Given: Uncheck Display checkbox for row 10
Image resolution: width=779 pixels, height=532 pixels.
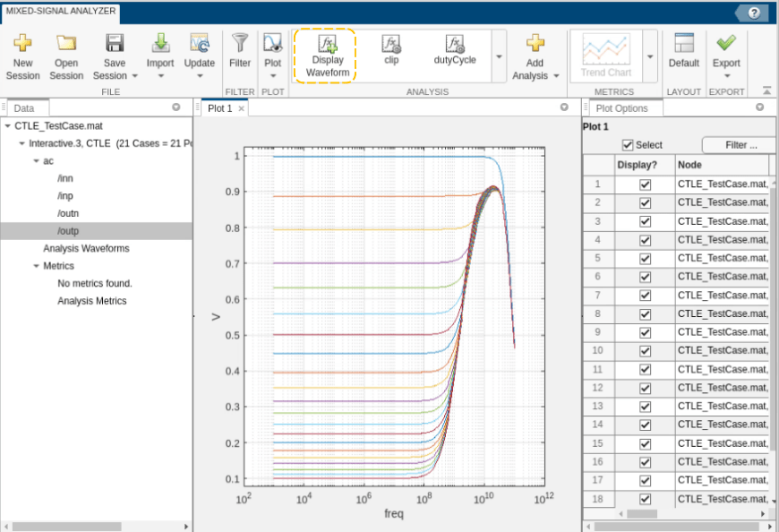Looking at the screenshot, I should click(645, 350).
